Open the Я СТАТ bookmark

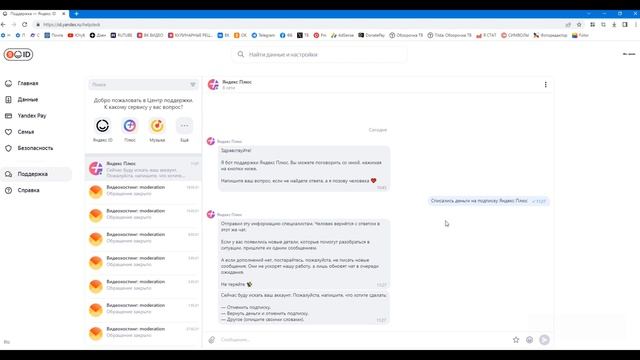486,36
